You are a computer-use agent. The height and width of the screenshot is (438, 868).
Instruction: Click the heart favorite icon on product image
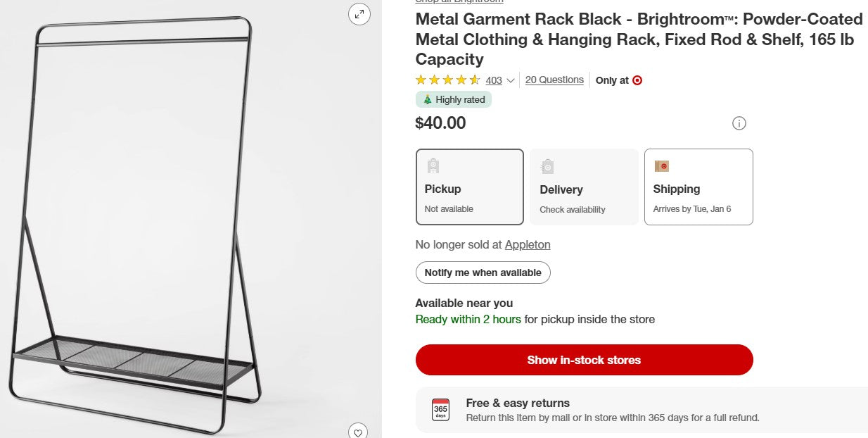click(x=358, y=432)
